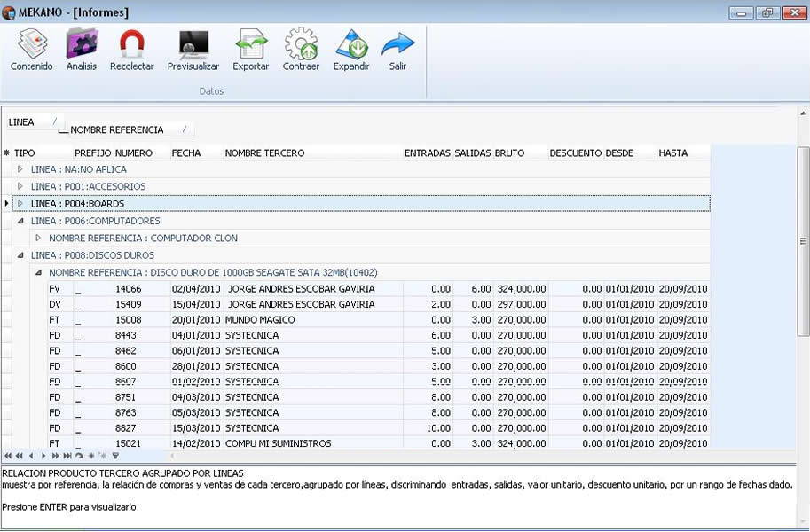Expand LINEA : NA:NO APLICA group
Screen dimensions: 810x532
pyautogui.click(x=20, y=168)
